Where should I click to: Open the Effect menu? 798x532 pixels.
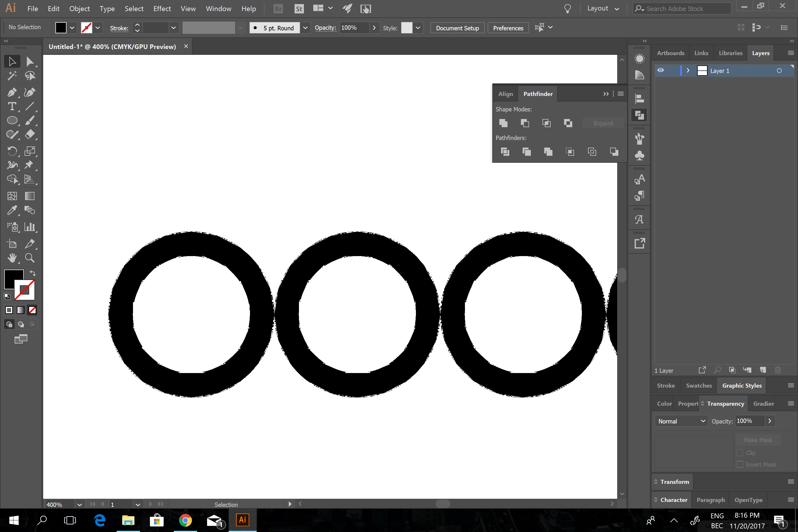pos(162,8)
